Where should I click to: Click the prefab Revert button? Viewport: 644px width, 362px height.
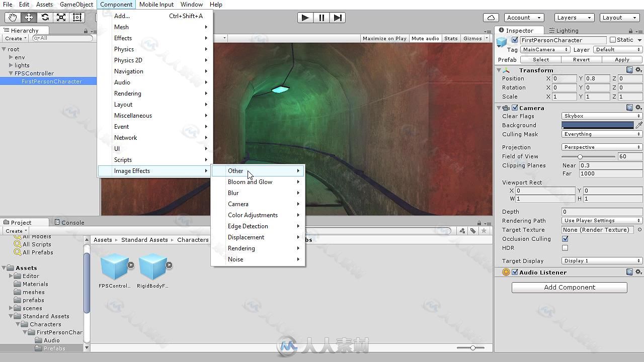click(581, 60)
